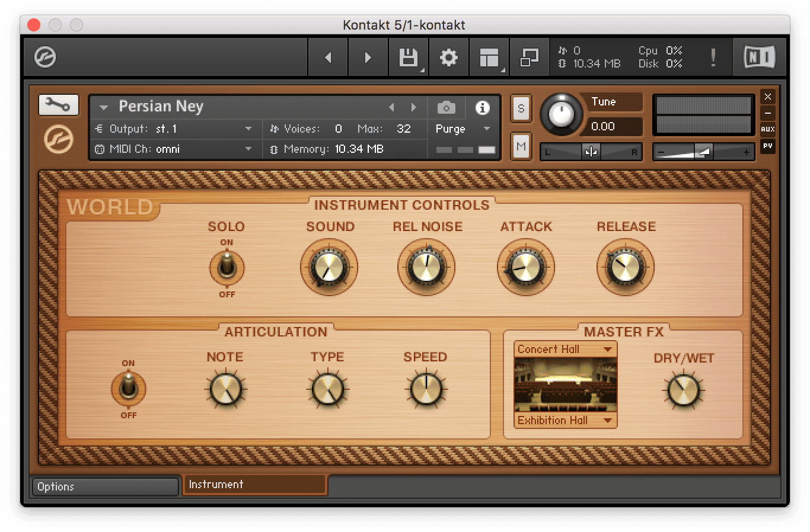Open instrument edit mode wrench icon
The height and width of the screenshot is (532, 810).
pos(58,105)
